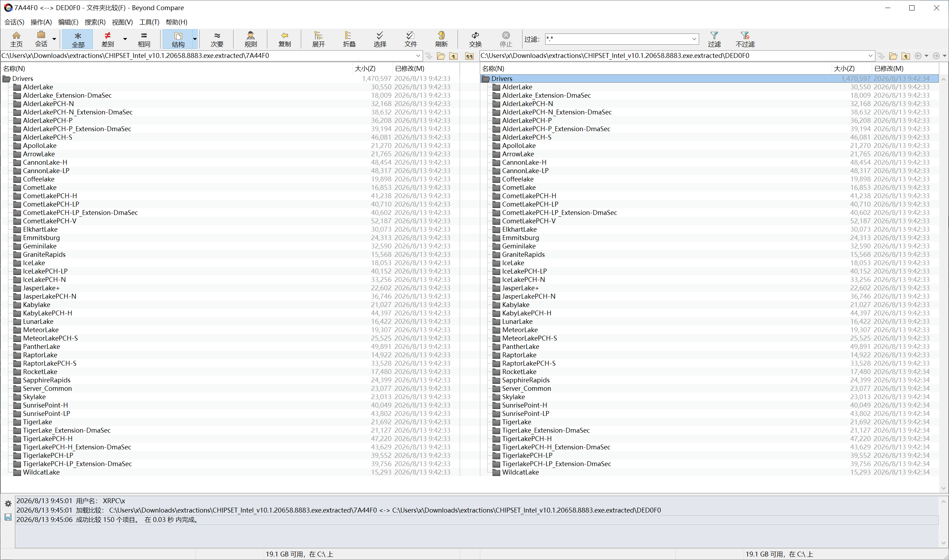Open the 结构 structure dropdown arrow
Image resolution: width=949 pixels, height=560 pixels.
coord(195,39)
